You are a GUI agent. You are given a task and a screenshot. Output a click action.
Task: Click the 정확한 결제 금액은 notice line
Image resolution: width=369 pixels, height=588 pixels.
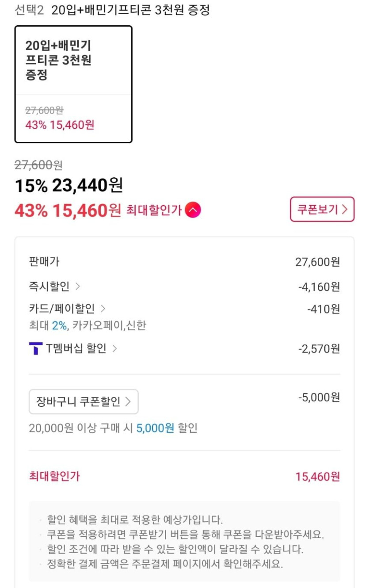[164, 564]
